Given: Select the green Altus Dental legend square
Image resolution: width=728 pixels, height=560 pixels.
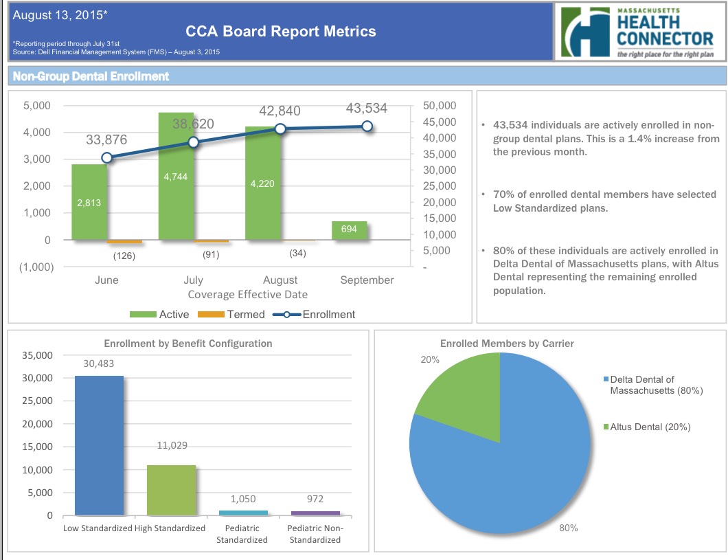Looking at the screenshot, I should (x=606, y=427).
